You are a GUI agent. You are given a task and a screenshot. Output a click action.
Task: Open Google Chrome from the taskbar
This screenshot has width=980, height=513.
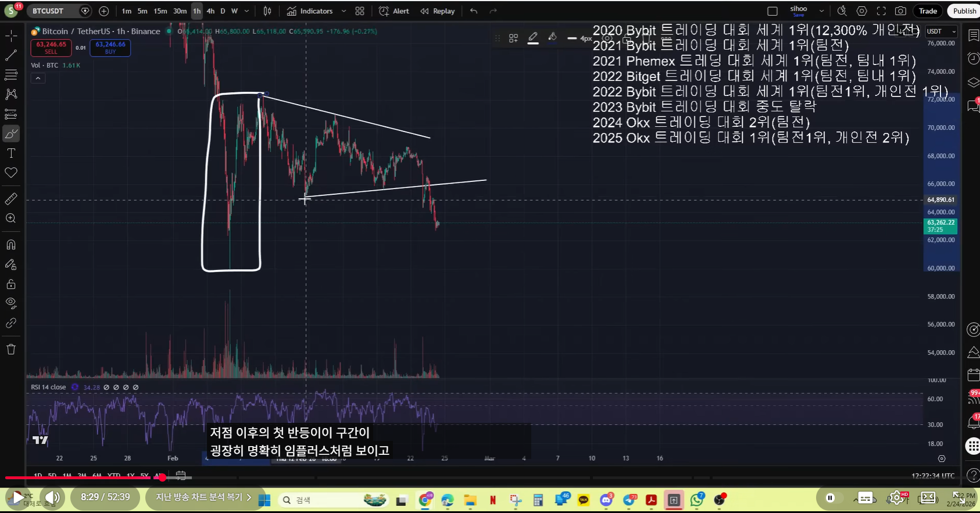(x=425, y=500)
